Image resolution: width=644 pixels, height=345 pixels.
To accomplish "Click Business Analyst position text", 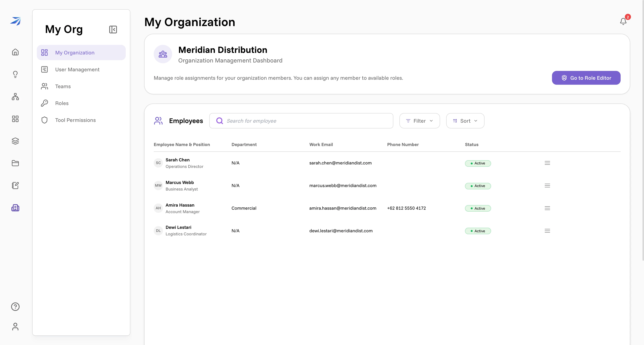I will click(182, 189).
